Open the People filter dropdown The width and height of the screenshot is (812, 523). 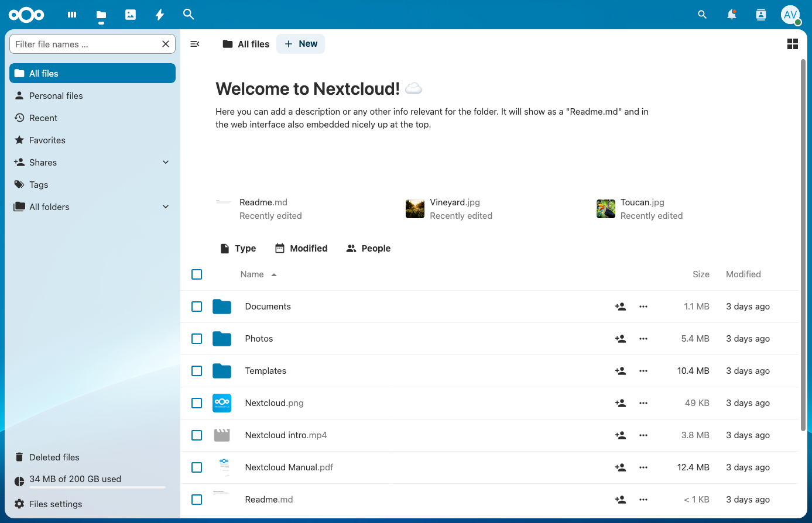click(x=368, y=249)
